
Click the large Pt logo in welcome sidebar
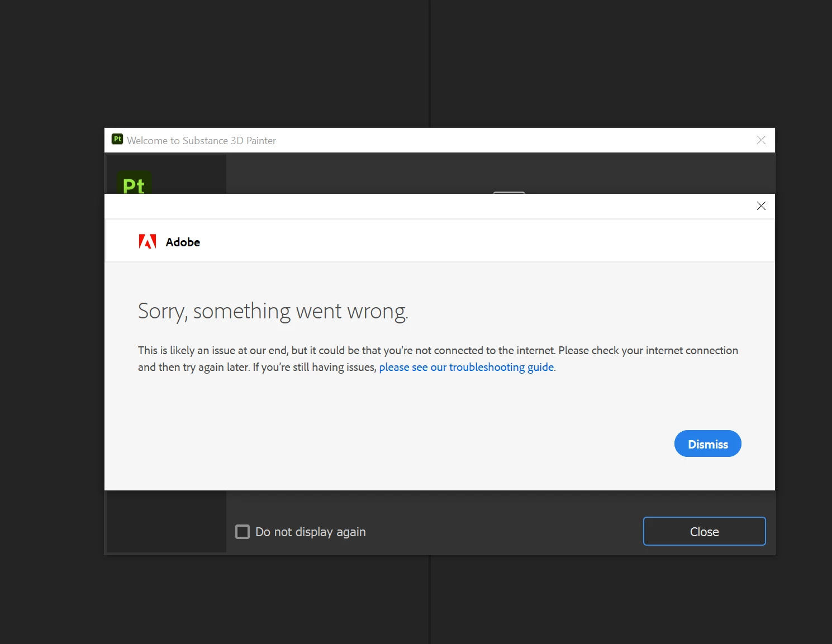point(134,183)
